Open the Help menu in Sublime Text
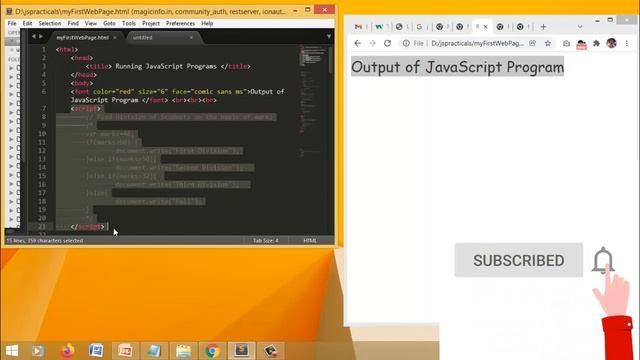The width and height of the screenshot is (640, 360). coord(207,24)
